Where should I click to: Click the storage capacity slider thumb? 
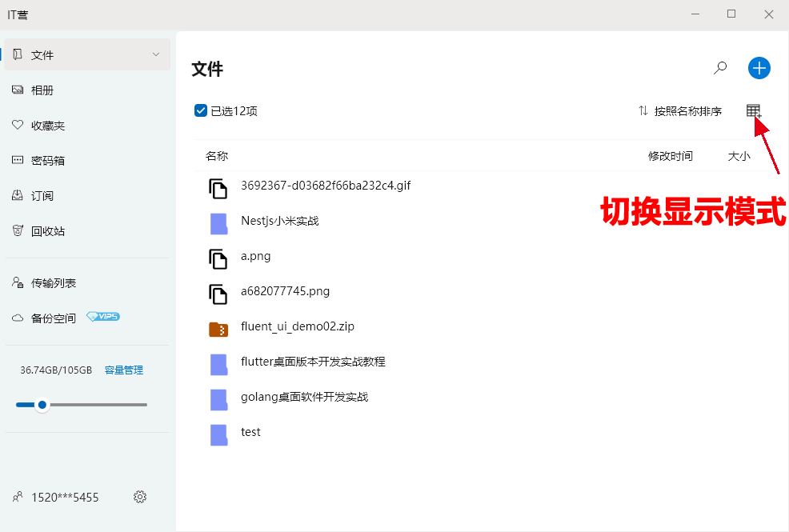click(42, 404)
